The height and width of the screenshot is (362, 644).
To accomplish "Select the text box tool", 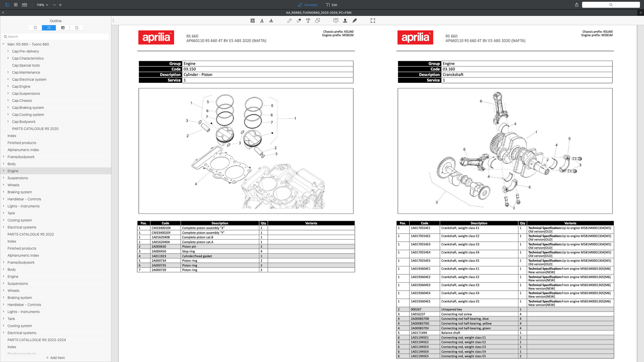I will click(308, 20).
